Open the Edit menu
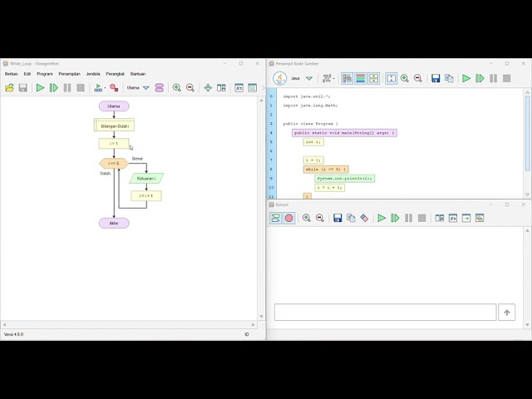 (x=27, y=74)
